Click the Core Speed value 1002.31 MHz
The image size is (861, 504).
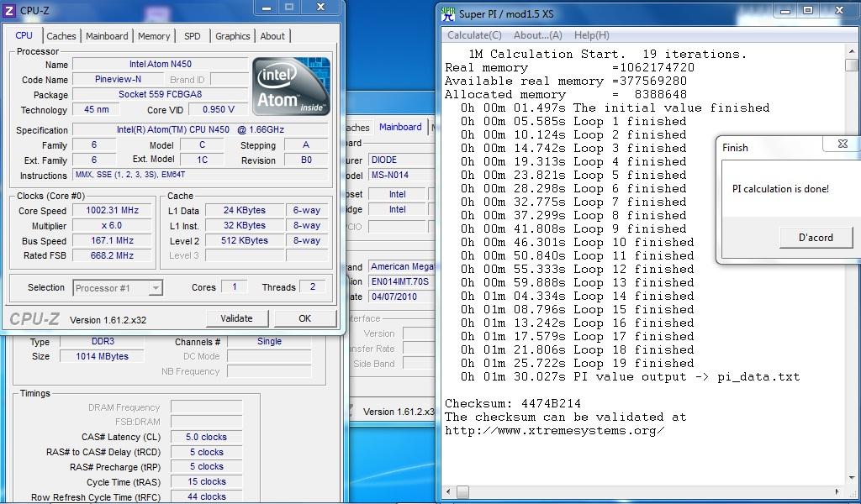point(112,210)
